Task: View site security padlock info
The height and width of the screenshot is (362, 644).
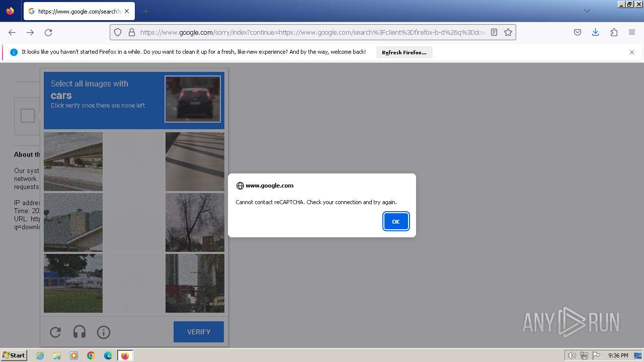Action: click(132, 32)
